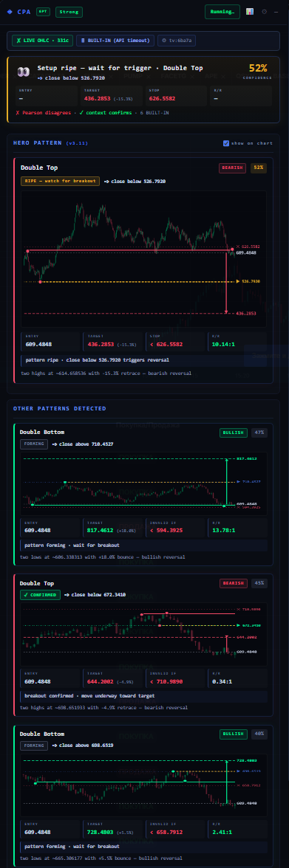Image resolution: width=289 pixels, height=868 pixels.
Task: Click the watching eyes icon in setup card
Action: (x=24, y=72)
